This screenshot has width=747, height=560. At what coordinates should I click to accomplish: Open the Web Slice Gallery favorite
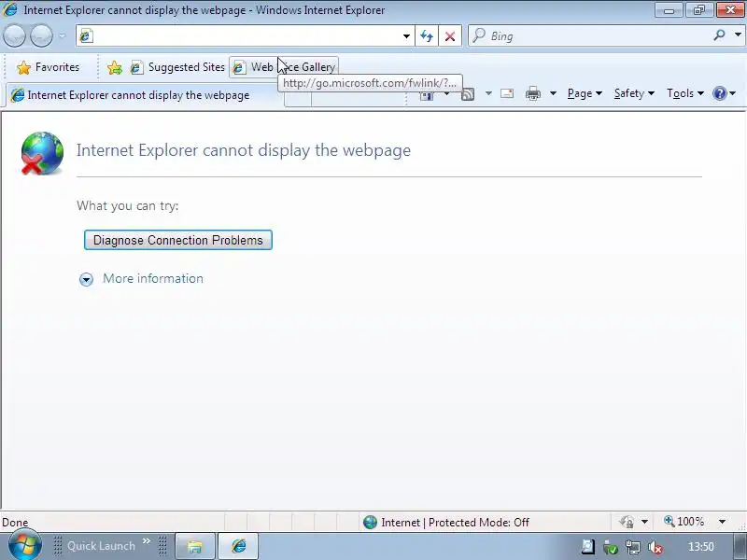click(x=284, y=67)
